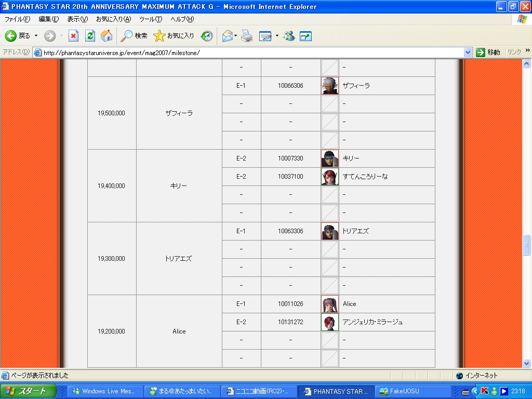Expand the リンク links chevron
The width and height of the screenshot is (532, 399).
coord(528,50)
